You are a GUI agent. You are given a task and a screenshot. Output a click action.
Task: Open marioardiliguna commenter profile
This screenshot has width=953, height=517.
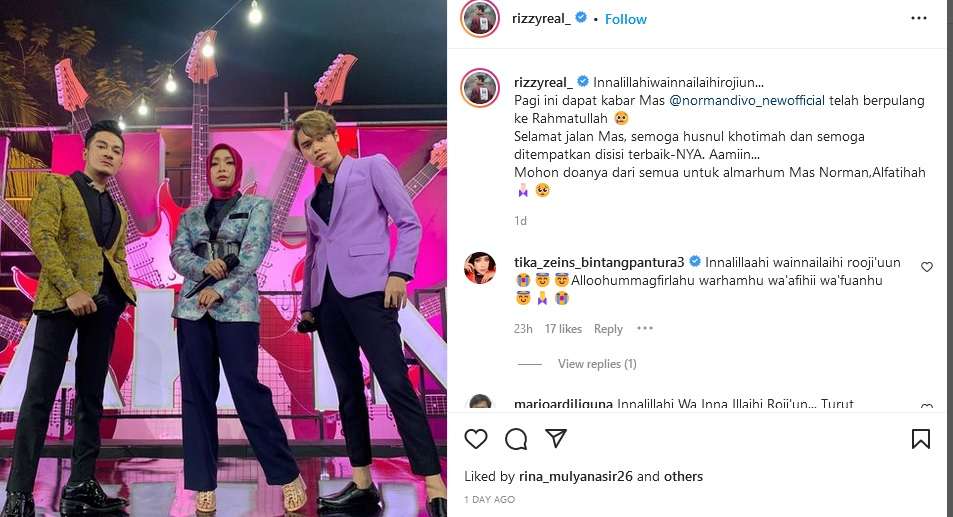tap(563, 405)
